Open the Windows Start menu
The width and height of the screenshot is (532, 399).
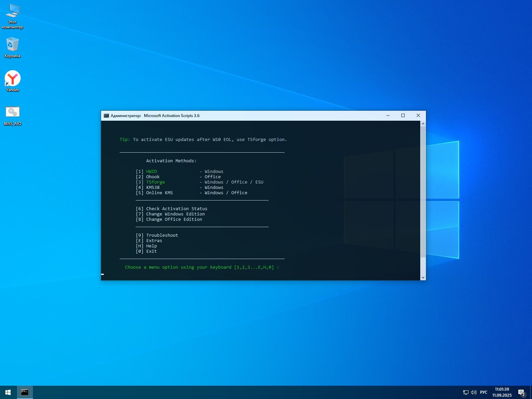pos(8,392)
